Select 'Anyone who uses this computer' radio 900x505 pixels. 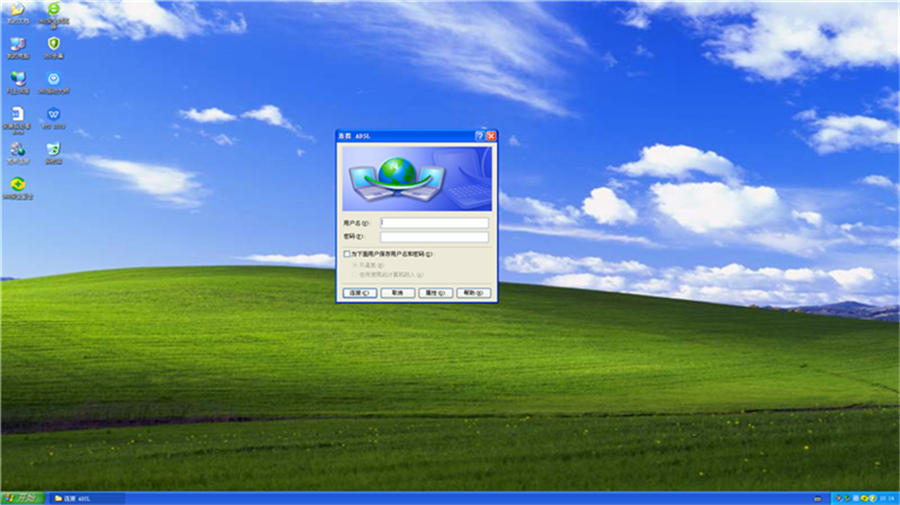355,274
